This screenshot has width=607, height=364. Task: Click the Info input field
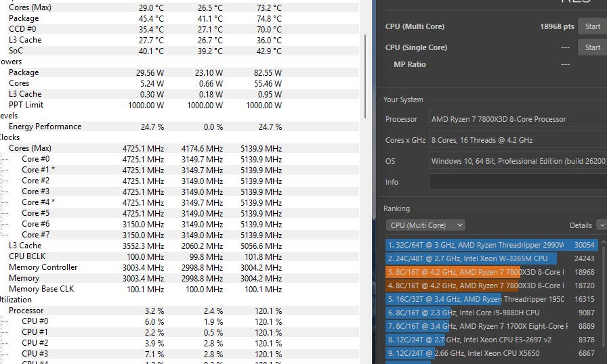(518, 181)
